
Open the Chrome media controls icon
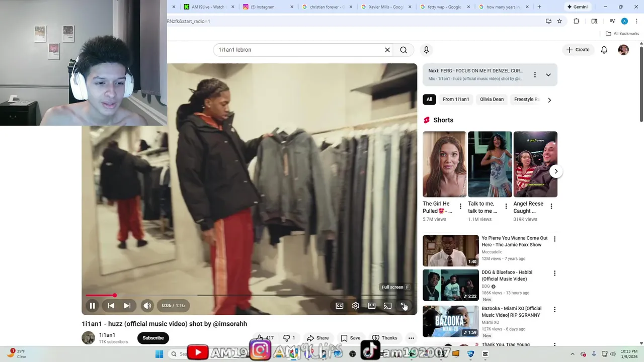pos(612,21)
